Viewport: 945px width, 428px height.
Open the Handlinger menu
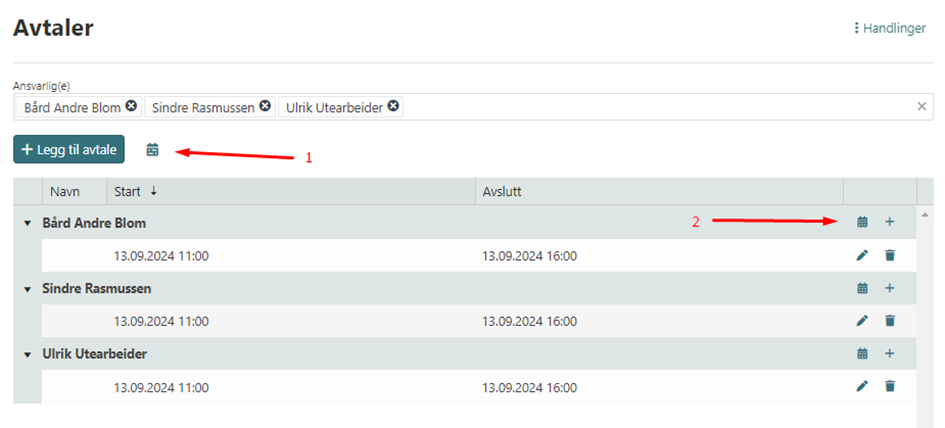889,29
